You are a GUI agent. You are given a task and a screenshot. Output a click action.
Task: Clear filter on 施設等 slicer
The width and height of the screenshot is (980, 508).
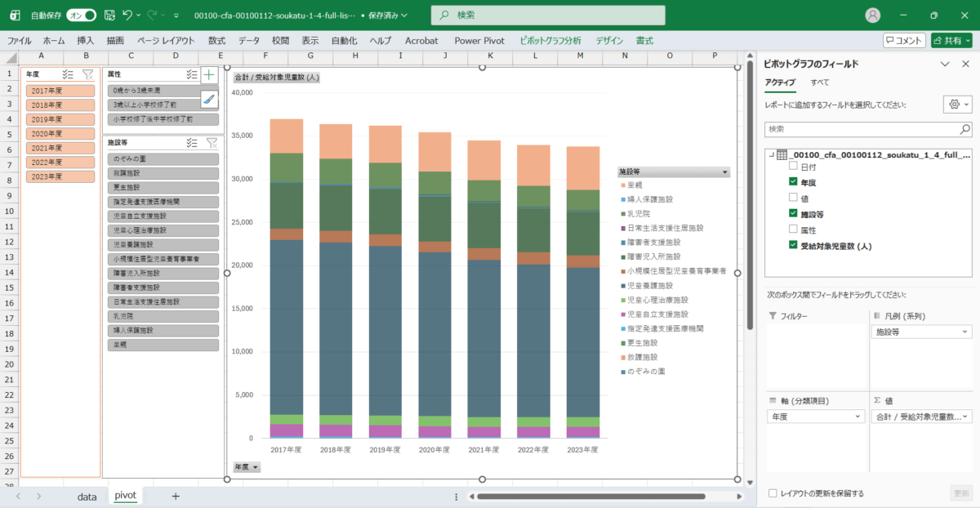pos(212,142)
